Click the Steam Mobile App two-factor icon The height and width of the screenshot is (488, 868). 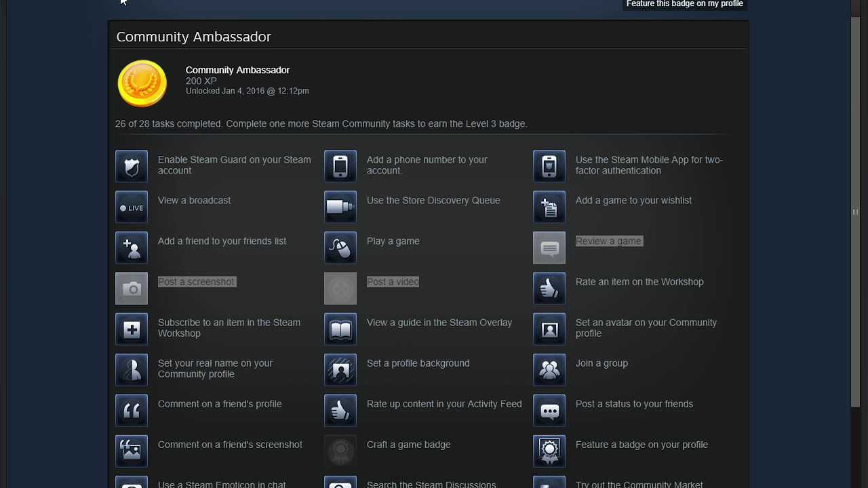click(x=549, y=167)
